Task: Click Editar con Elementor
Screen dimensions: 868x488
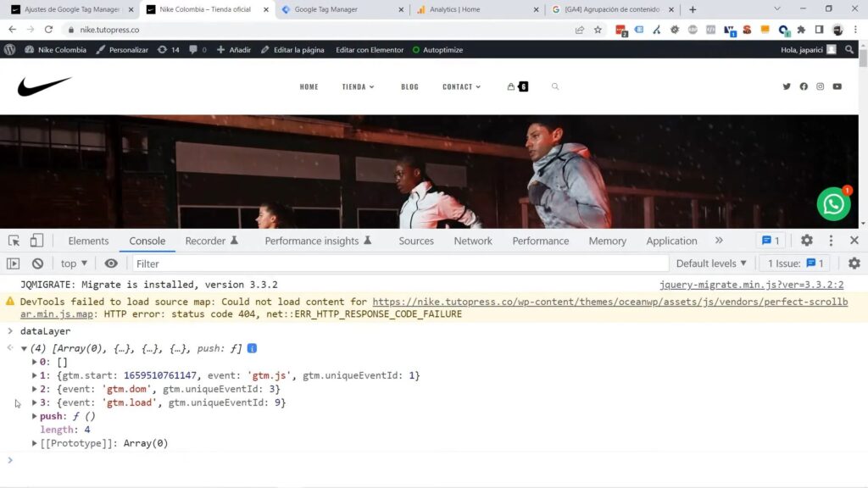Action: (370, 50)
